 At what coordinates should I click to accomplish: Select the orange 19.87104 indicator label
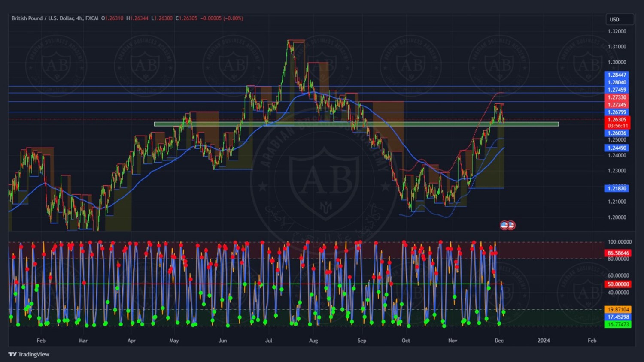(x=618, y=309)
